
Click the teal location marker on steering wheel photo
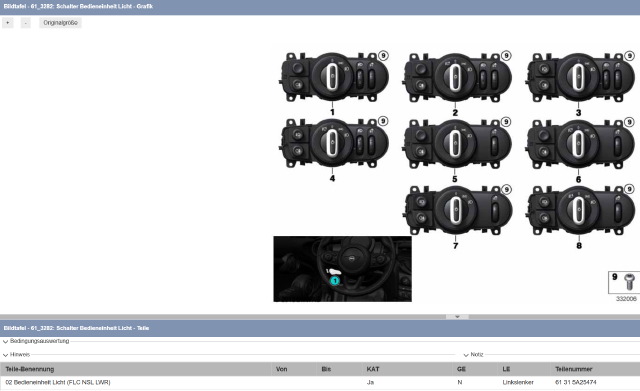[x=335, y=281]
